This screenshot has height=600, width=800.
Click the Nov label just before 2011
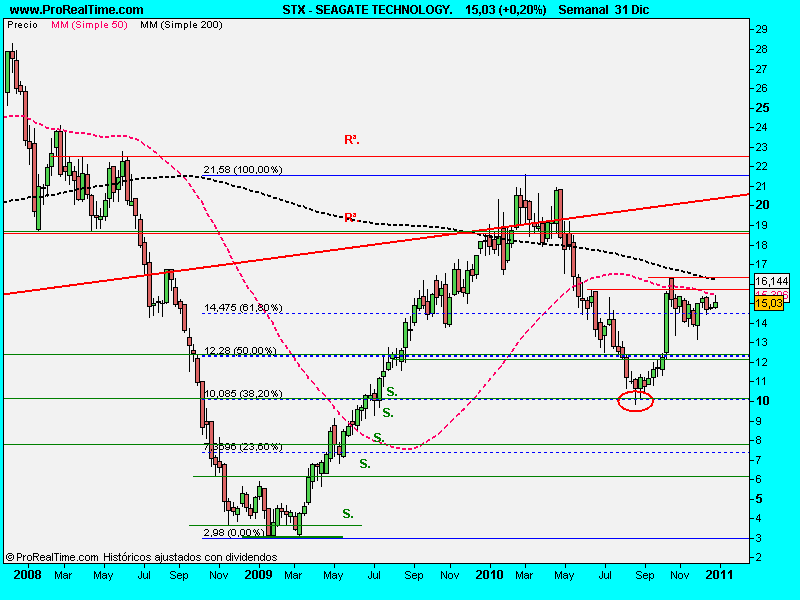coord(680,576)
